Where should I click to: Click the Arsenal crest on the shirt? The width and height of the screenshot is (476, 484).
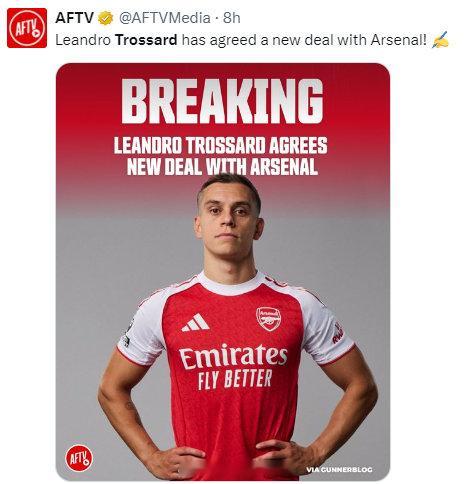click(268, 319)
